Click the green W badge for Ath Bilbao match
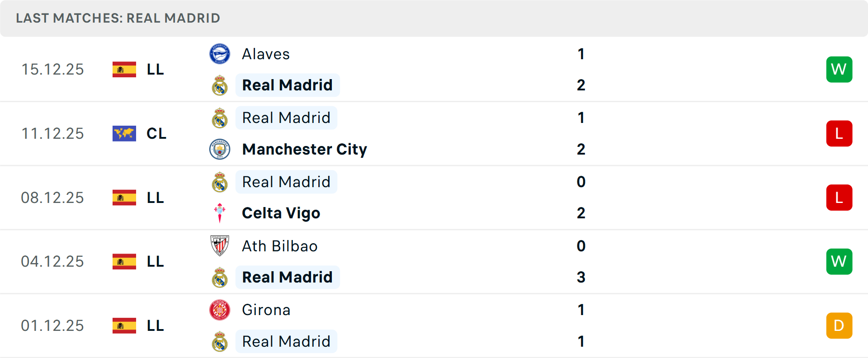The image size is (868, 358). pyautogui.click(x=839, y=262)
